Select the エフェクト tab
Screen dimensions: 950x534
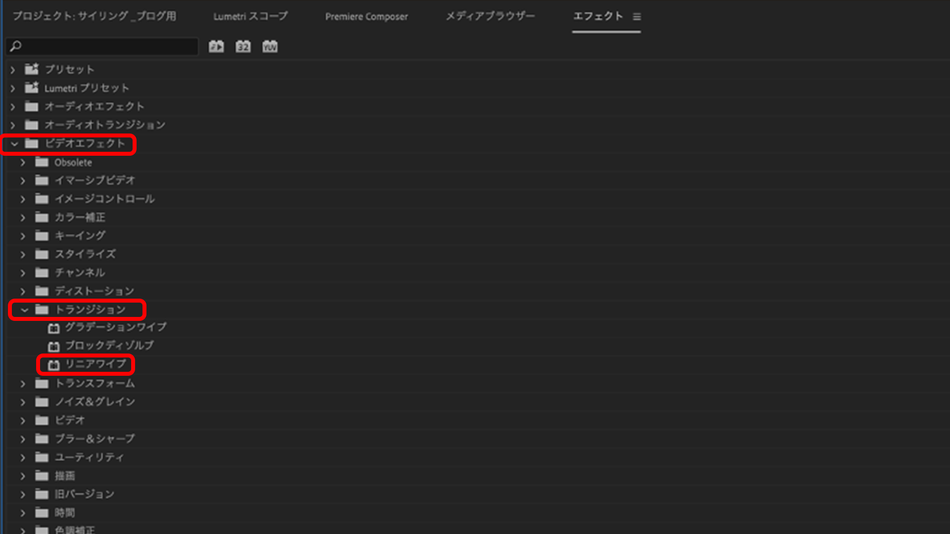(x=598, y=16)
